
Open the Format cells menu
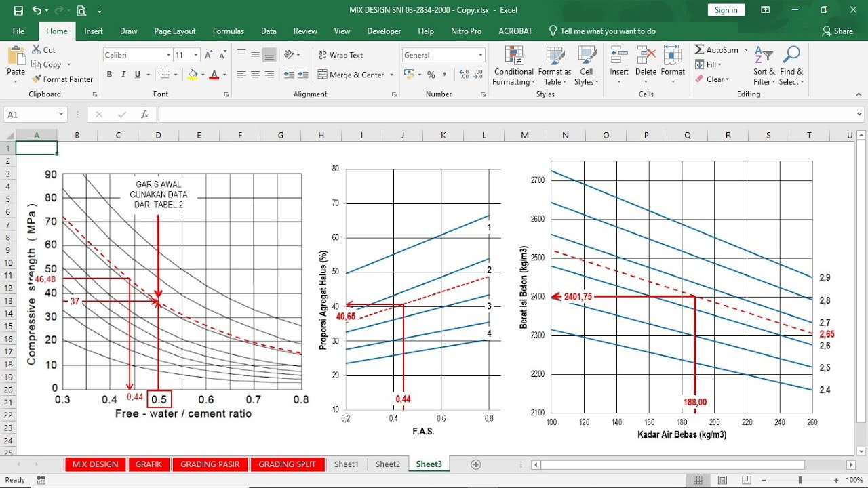pyautogui.click(x=673, y=66)
